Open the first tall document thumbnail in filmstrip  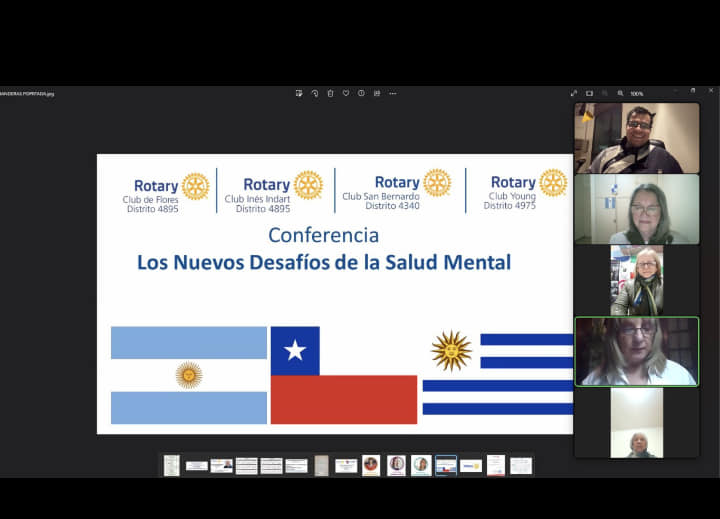point(172,465)
